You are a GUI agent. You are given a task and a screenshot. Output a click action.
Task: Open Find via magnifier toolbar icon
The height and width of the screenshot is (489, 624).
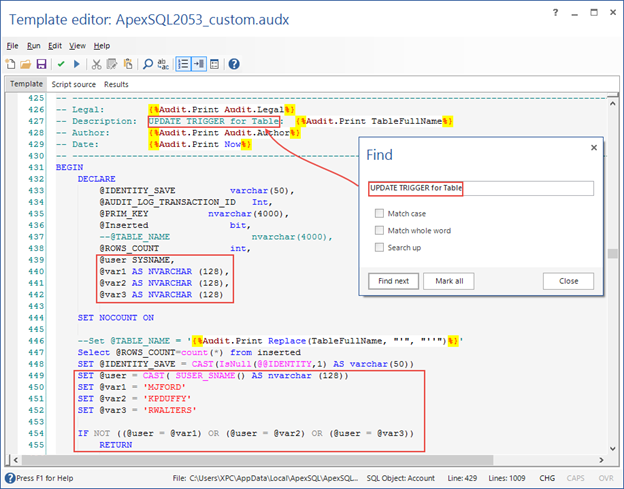coord(148,64)
